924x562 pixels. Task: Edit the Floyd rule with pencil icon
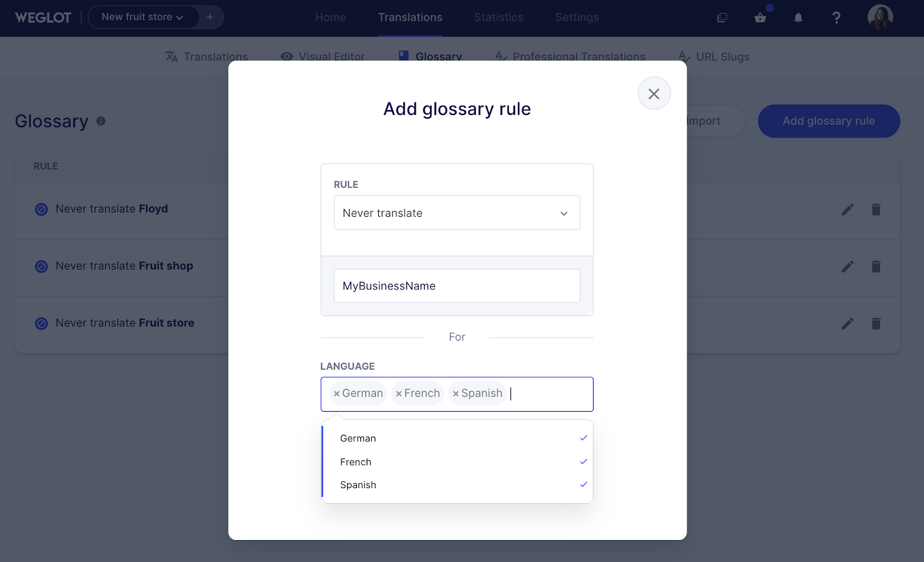pos(847,209)
